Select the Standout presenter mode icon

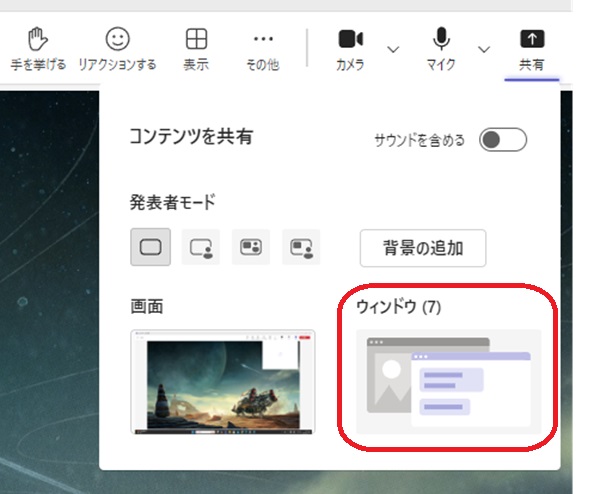click(200, 247)
